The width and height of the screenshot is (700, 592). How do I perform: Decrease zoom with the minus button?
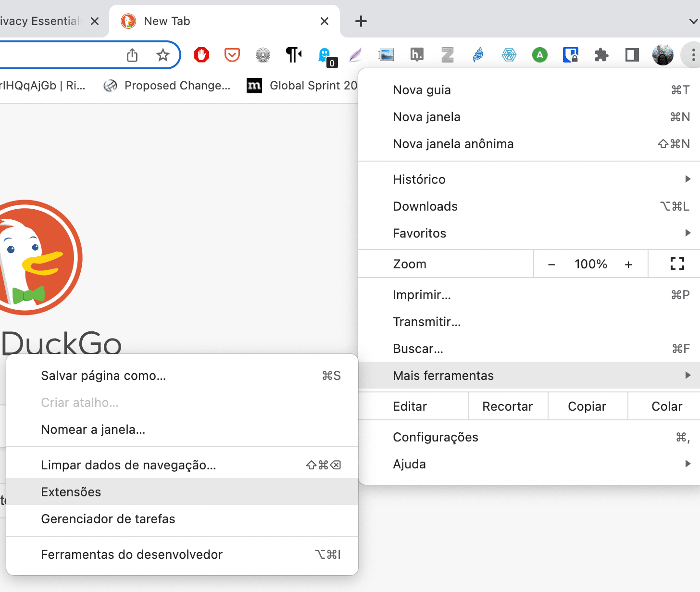pos(551,264)
